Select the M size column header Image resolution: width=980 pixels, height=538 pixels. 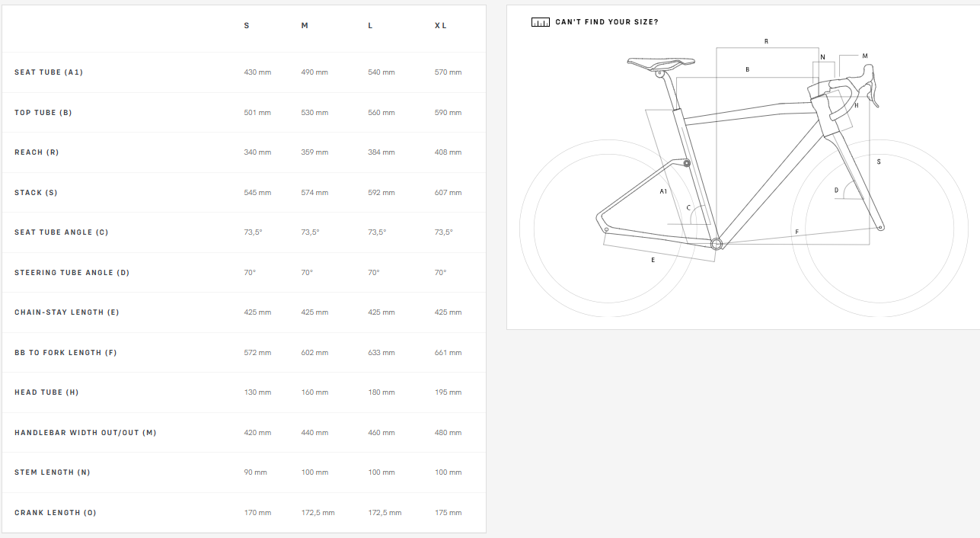(305, 26)
